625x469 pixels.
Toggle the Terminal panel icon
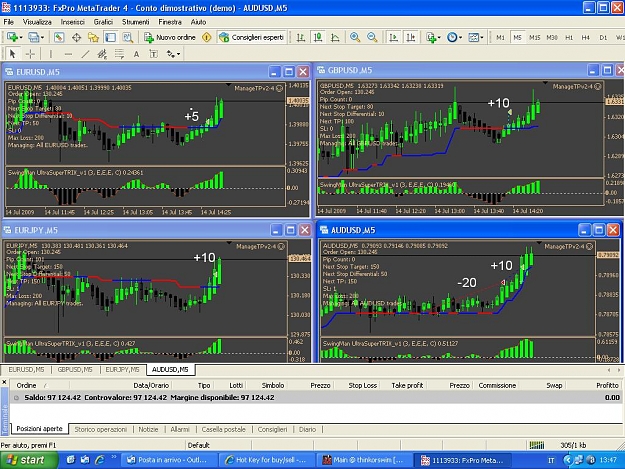point(110,37)
